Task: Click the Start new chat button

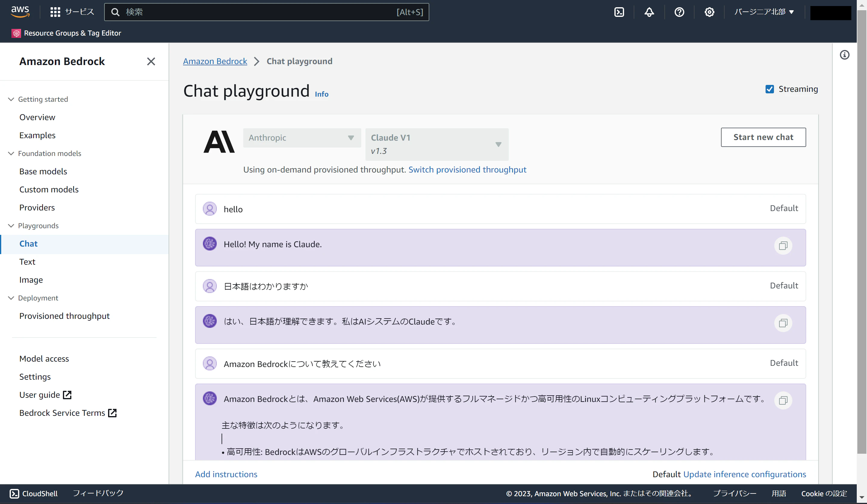Action: point(763,137)
